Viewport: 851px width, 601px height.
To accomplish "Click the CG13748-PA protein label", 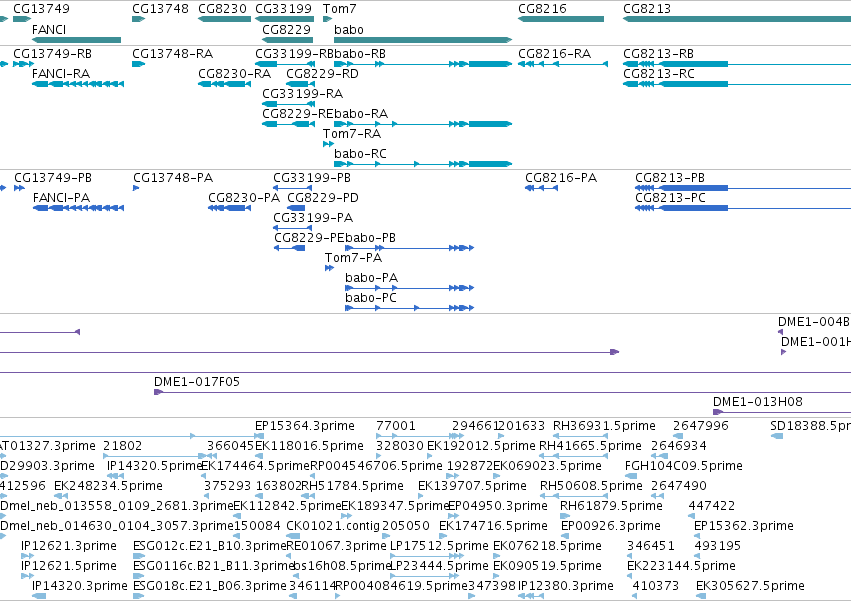I will 173,178.
